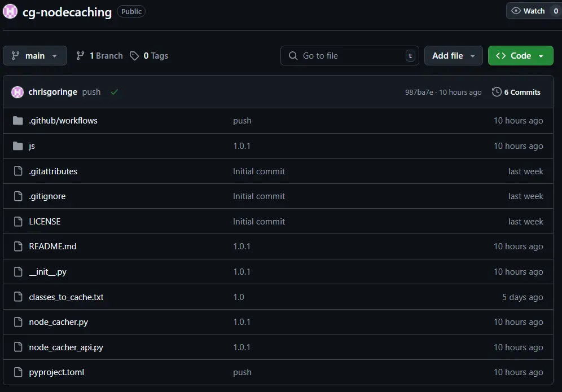Screen dimensions: 562x392
Task: Open classes_to_cache.txt file
Action: tap(66, 297)
